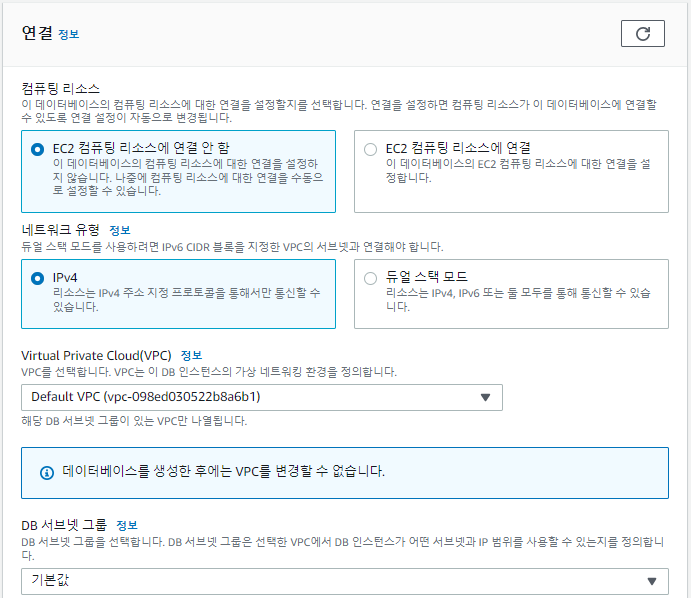Screen dimensions: 691x598
Task: Open the 정보 link beside 네트워크 유형
Action: coord(119,230)
